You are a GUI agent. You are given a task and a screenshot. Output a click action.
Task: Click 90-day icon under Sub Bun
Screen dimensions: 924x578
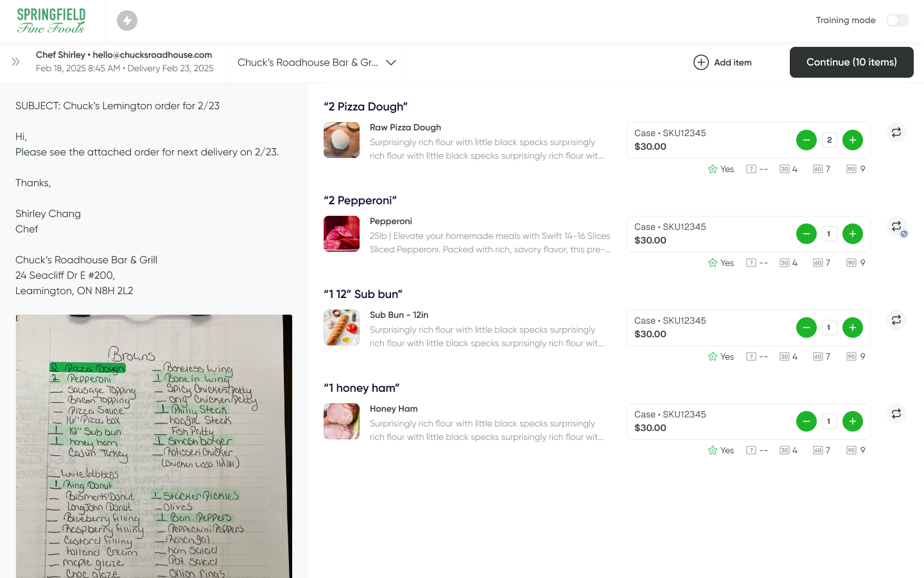pos(851,356)
